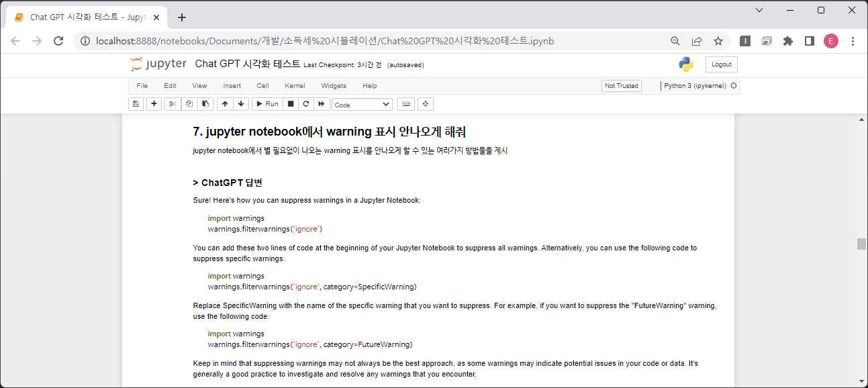Click the Python logo icon
Image resolution: width=868 pixels, height=388 pixels.
(686, 64)
